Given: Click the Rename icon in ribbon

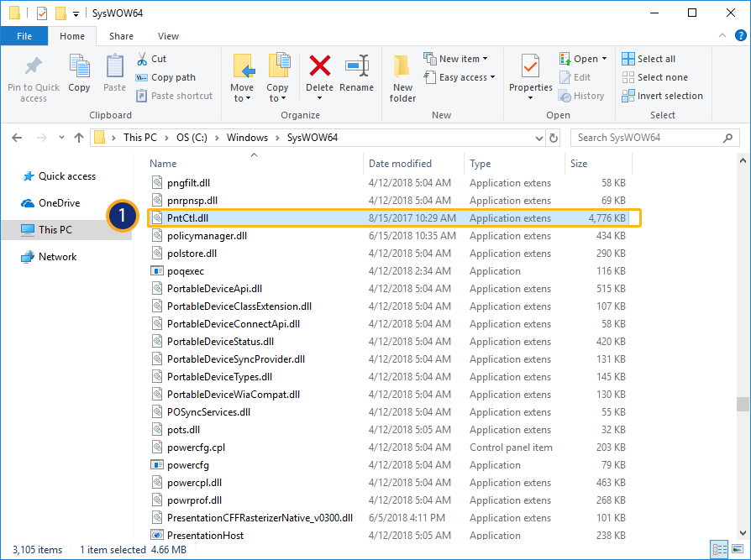Looking at the screenshot, I should 357,67.
